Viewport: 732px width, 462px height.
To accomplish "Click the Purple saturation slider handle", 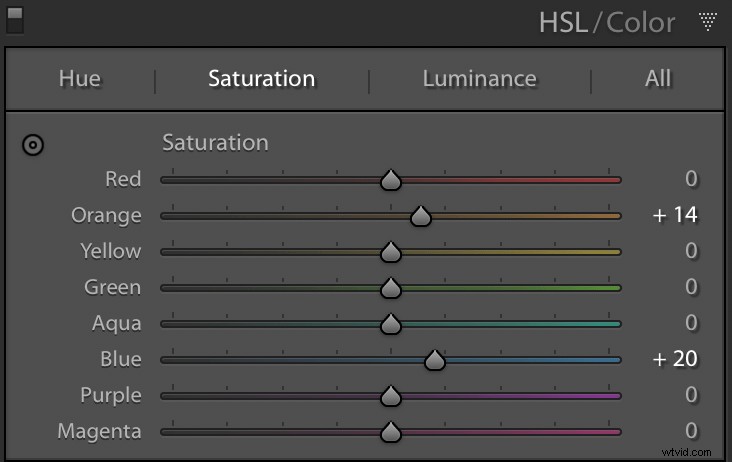I will pyautogui.click(x=391, y=396).
